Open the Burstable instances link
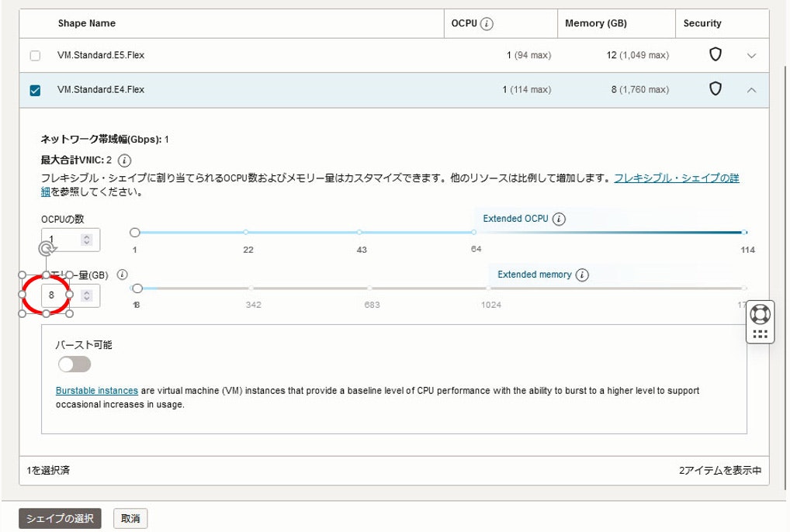The image size is (790, 532). click(x=97, y=391)
